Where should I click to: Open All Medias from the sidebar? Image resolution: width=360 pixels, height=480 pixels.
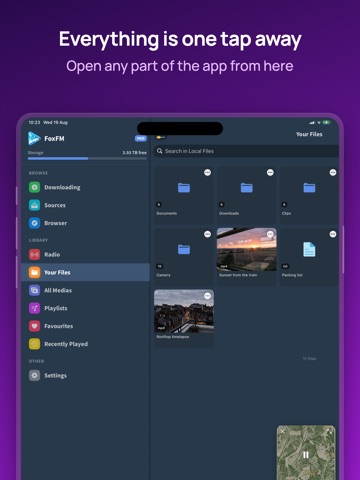coord(86,290)
